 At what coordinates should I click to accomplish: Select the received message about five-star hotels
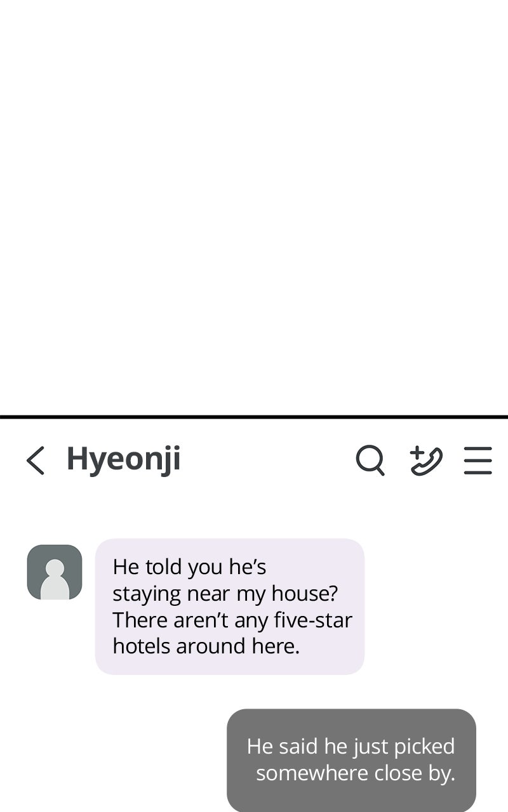[x=230, y=606]
